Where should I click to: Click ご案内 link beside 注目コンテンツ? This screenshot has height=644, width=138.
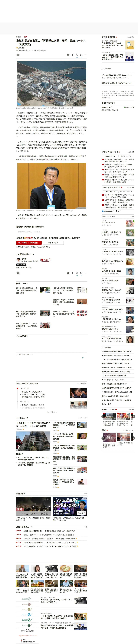132,216
